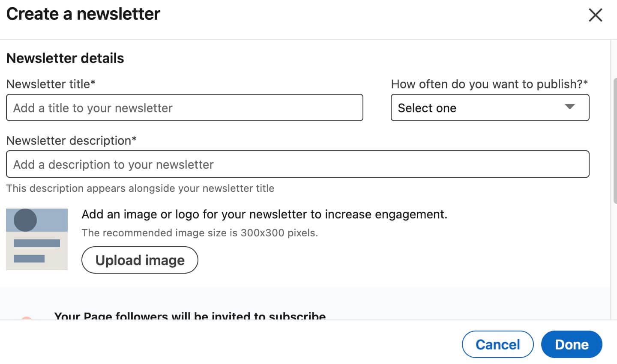Screen dimensions: 617x364
Task: Dismiss the Create a newsletter dialog
Action: [595, 15]
